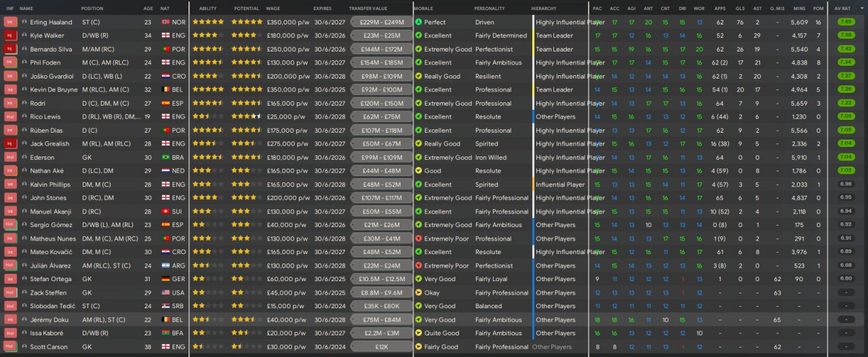Screen dimensions: 868x357
Task: Click the Hol holiday badge beside Ederson
Action: [9, 157]
